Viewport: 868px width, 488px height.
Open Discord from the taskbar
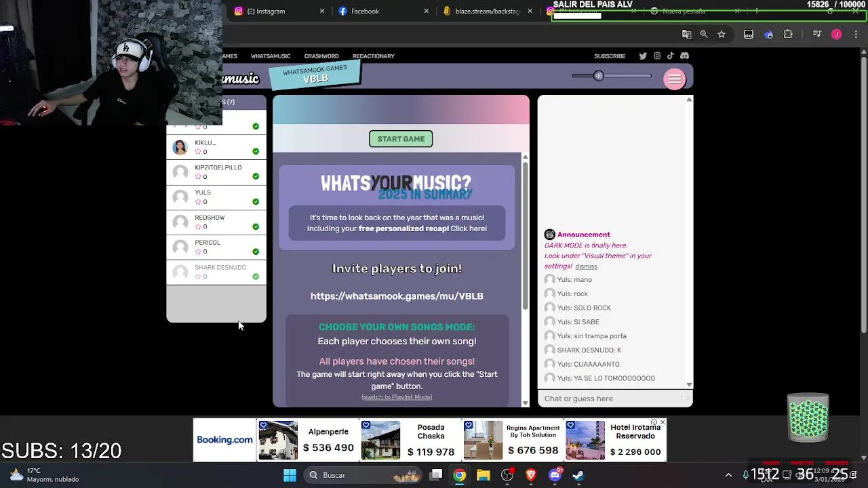pyautogui.click(x=555, y=475)
